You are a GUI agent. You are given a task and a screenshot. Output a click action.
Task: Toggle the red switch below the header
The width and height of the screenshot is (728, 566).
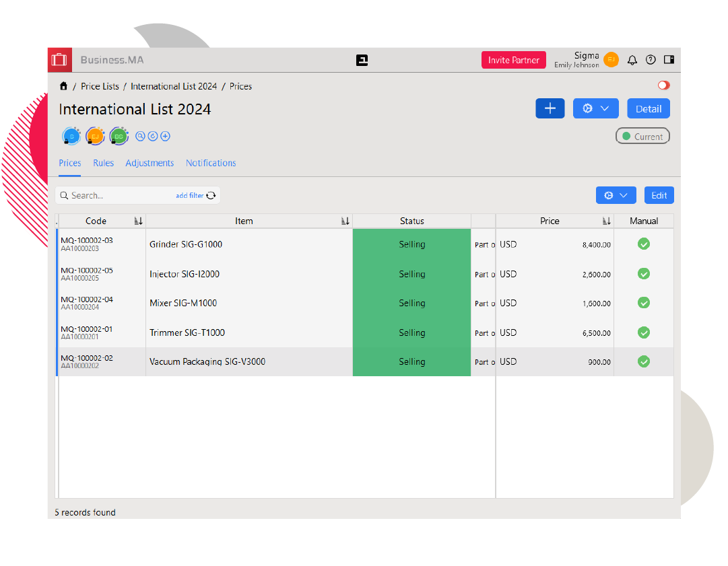click(663, 85)
